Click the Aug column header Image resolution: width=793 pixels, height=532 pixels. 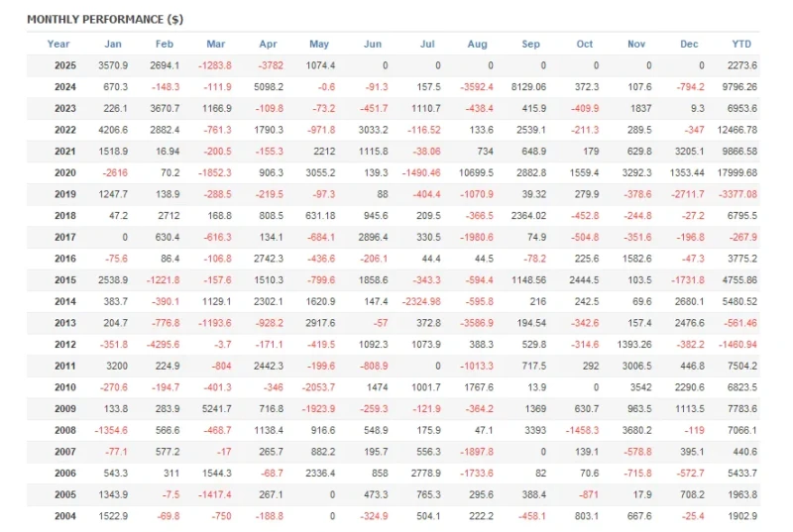(477, 44)
